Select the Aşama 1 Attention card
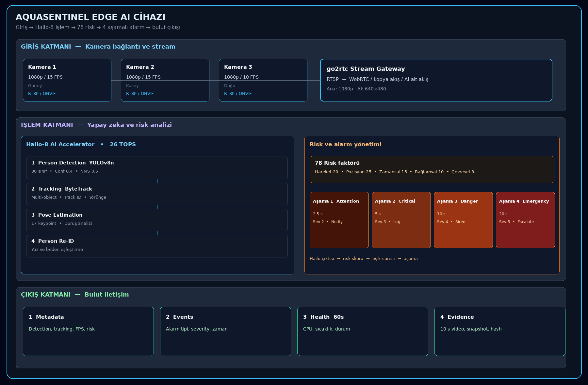 click(x=339, y=220)
